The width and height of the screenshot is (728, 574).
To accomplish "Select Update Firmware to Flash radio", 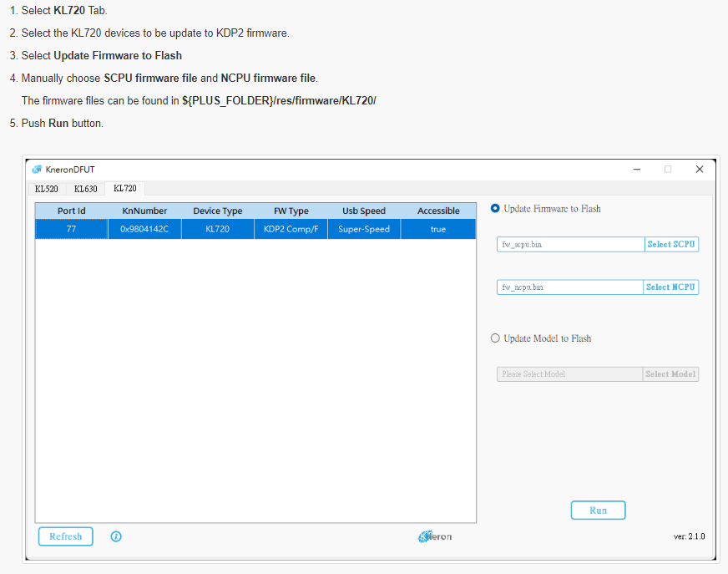I will coord(495,208).
